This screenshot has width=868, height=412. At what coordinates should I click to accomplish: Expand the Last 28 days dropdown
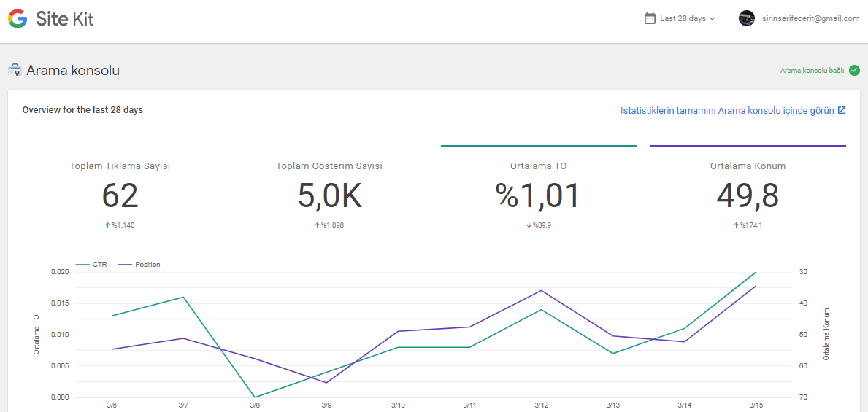pyautogui.click(x=680, y=18)
